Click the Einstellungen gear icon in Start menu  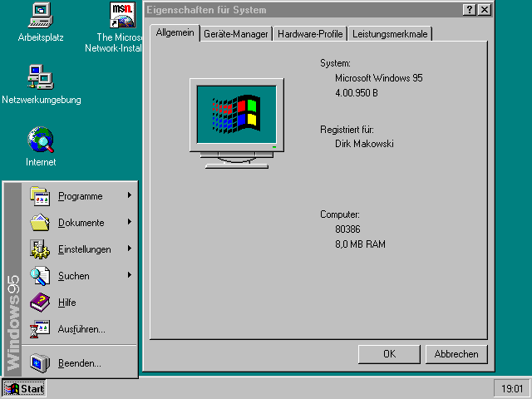coord(40,249)
